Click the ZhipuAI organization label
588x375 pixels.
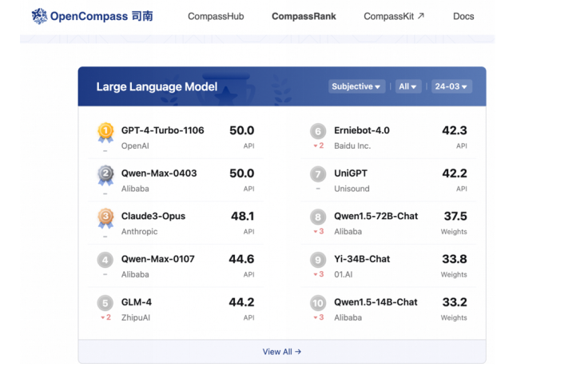click(135, 317)
